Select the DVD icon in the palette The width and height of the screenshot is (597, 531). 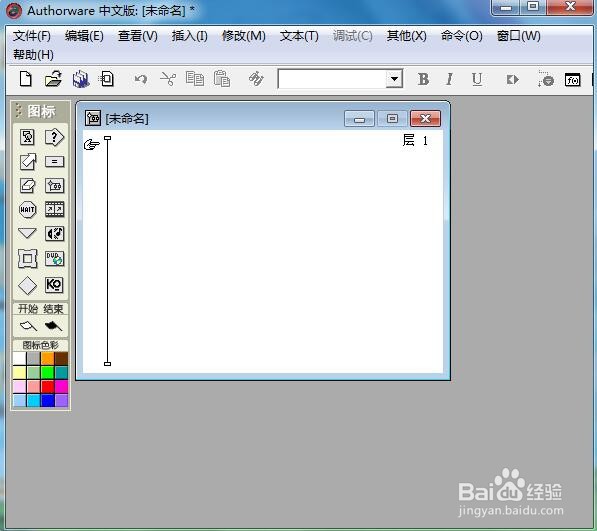point(54,259)
